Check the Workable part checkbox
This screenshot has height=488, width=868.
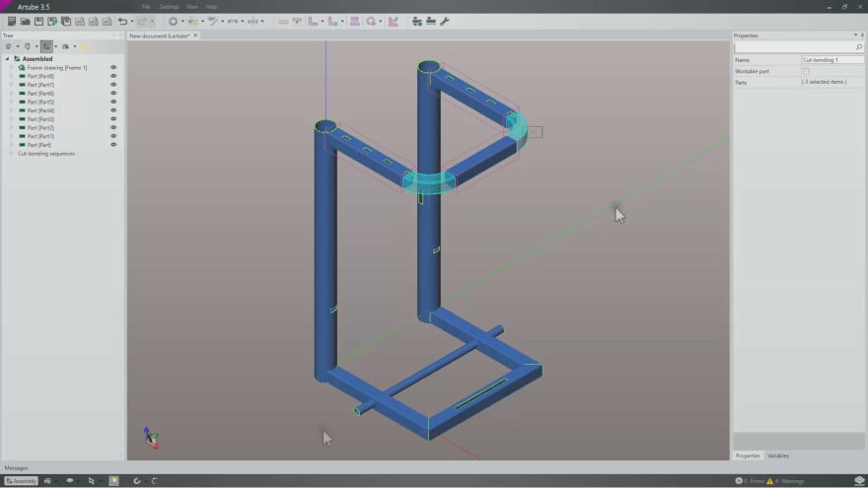point(806,71)
